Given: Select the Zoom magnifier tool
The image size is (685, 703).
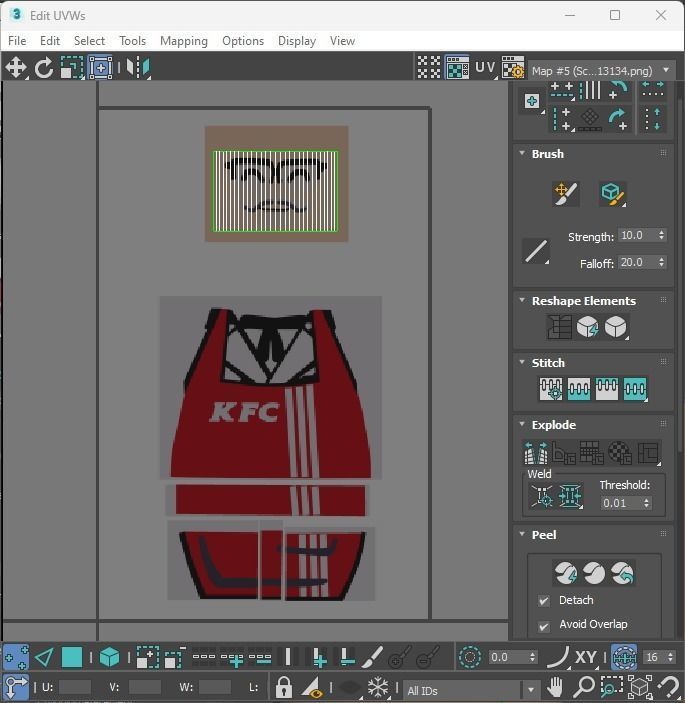Looking at the screenshot, I should tap(584, 687).
